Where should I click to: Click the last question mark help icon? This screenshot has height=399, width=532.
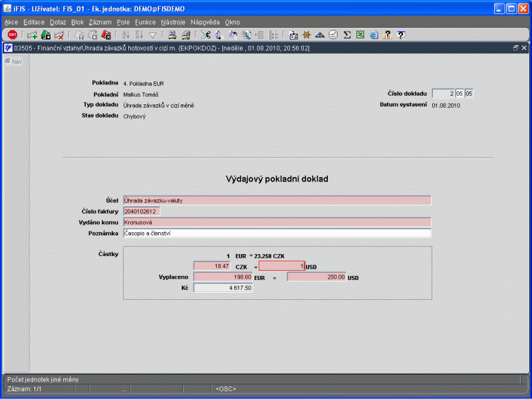[401, 35]
